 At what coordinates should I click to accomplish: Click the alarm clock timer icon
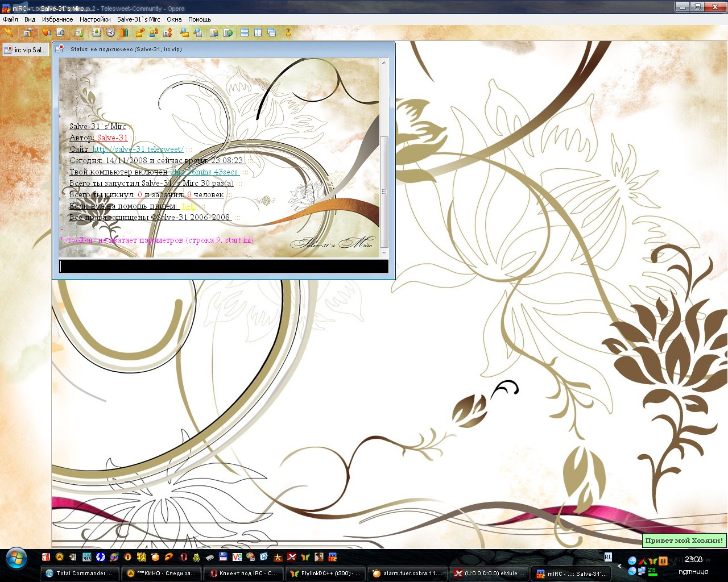pos(110,32)
